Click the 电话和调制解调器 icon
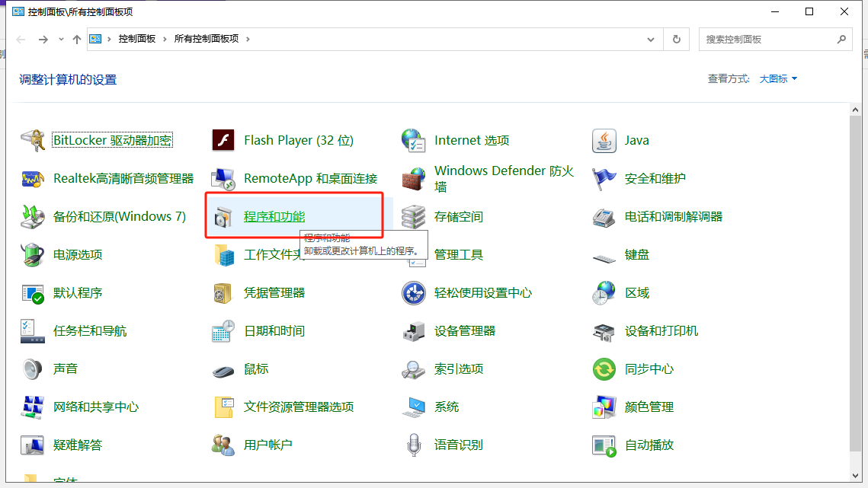 click(x=604, y=217)
